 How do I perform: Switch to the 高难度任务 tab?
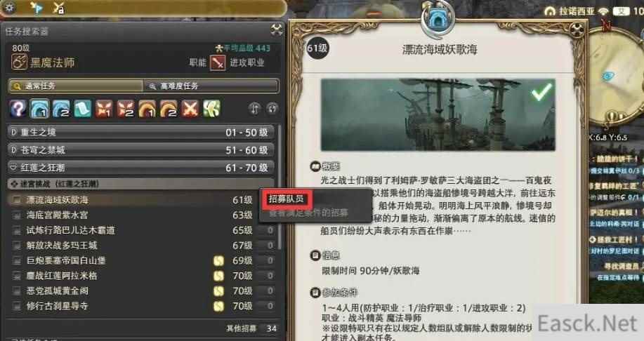[x=211, y=86]
